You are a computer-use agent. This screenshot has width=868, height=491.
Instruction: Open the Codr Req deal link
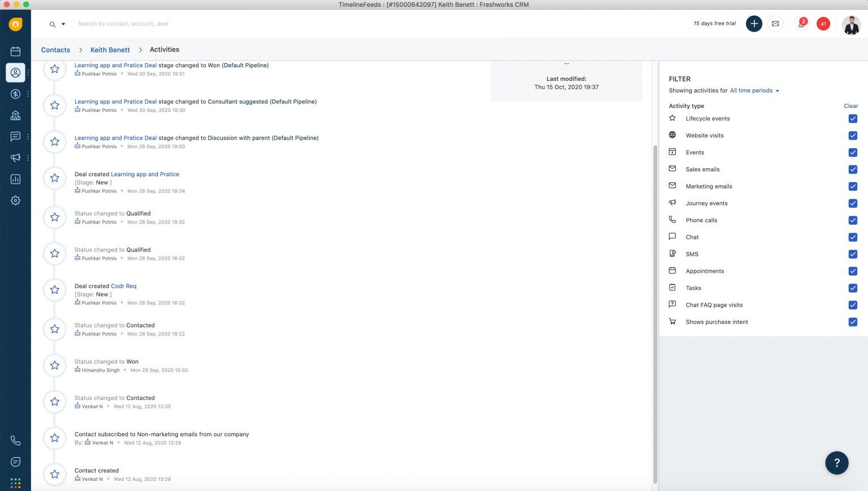[123, 286]
